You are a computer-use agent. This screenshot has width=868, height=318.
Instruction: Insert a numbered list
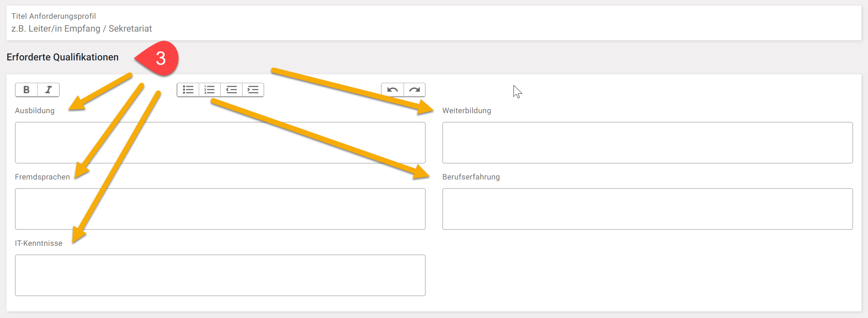pos(210,90)
